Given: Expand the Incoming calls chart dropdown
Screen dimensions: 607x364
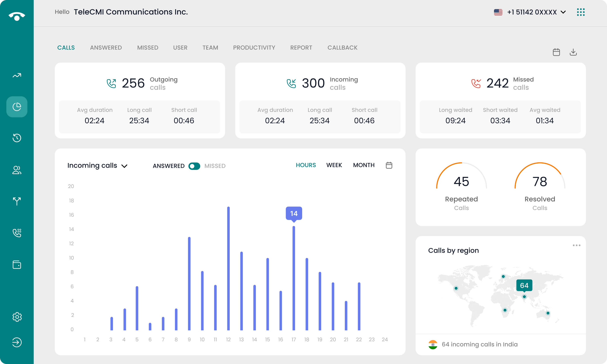Looking at the screenshot, I should [97, 166].
